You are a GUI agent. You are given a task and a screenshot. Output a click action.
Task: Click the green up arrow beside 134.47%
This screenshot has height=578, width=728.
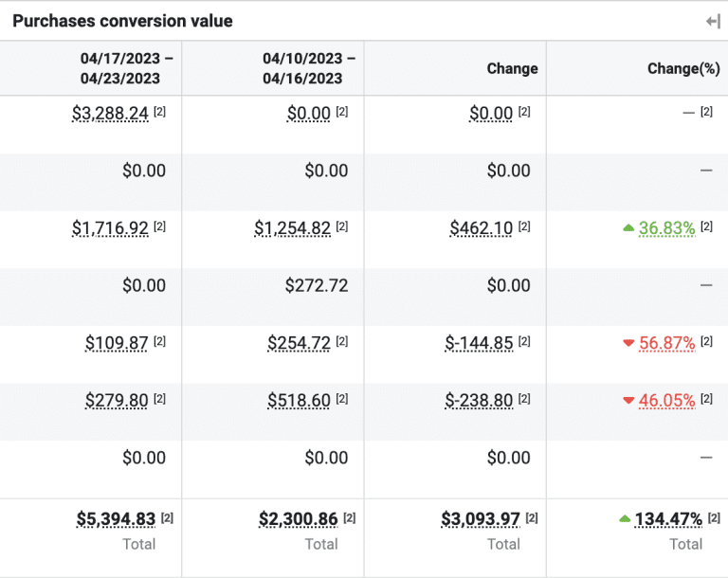(624, 519)
